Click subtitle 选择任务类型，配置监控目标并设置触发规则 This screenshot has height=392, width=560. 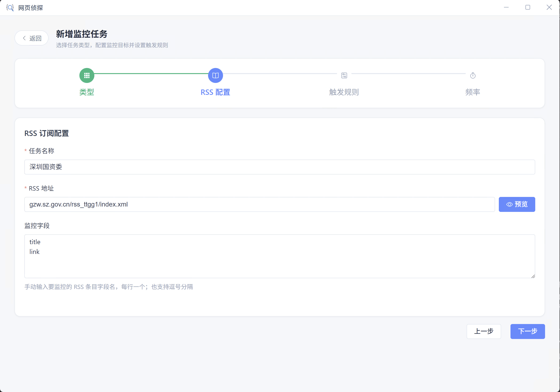pyautogui.click(x=112, y=45)
